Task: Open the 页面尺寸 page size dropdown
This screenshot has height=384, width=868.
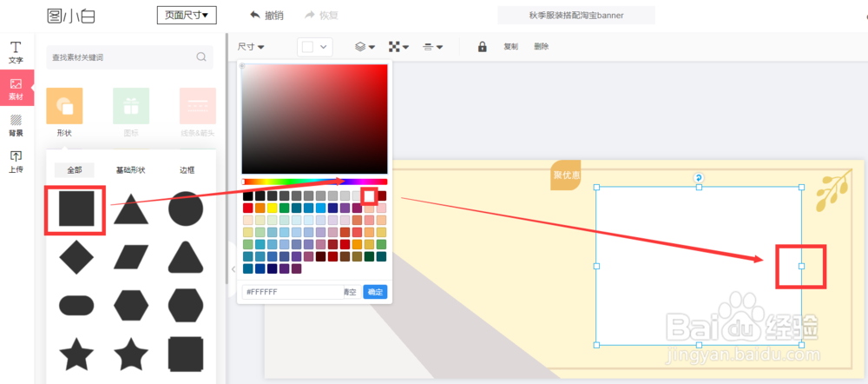Action: [x=187, y=16]
